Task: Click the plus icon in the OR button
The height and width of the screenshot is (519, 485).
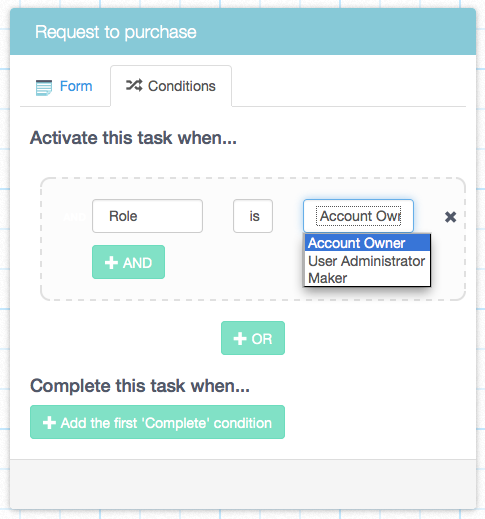Action: tap(240, 339)
